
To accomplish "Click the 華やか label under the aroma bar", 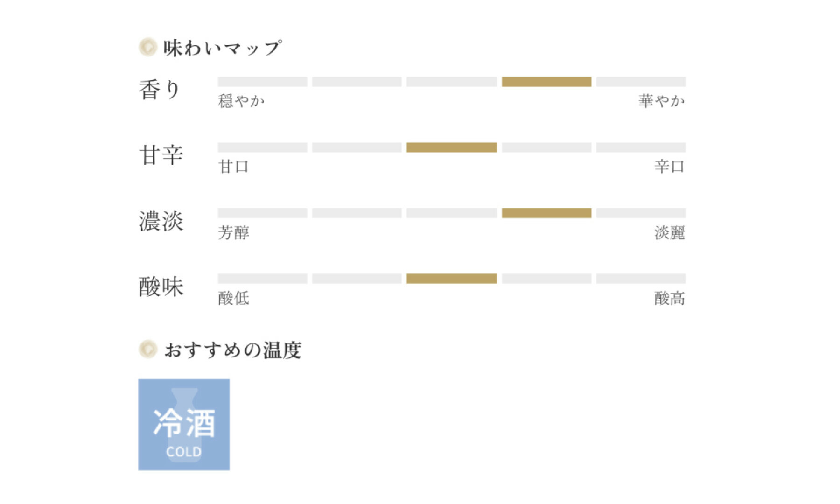I will [x=662, y=101].
